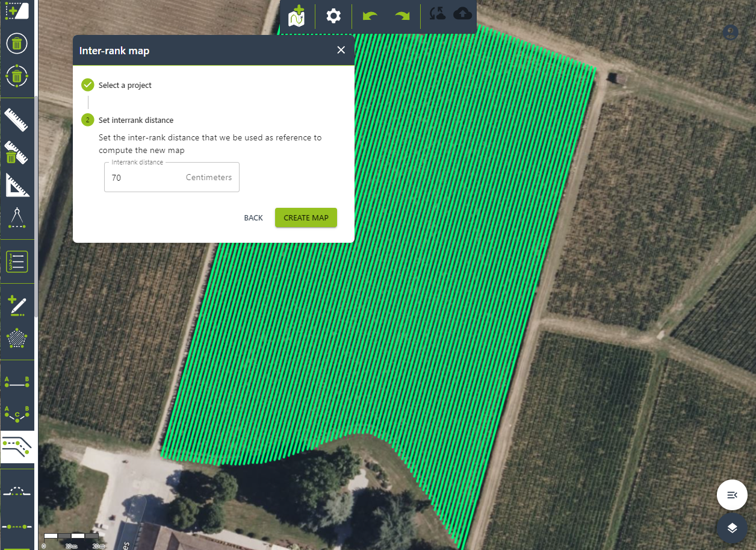This screenshot has width=756, height=550.
Task: Expand the side panel list toggle button
Action: pos(732,495)
